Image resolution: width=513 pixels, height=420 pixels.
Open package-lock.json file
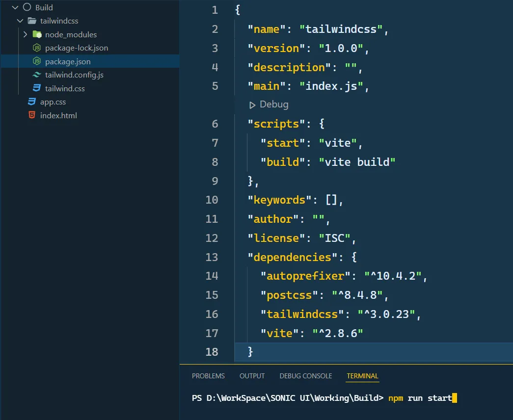pos(77,48)
